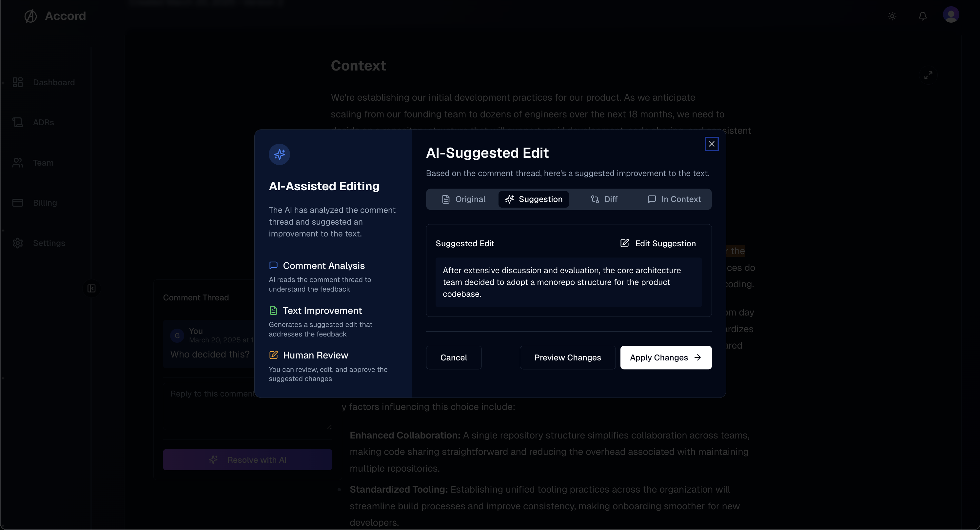Screen dimensions: 980x530
Task: Open the Diff tab
Action: click(604, 199)
